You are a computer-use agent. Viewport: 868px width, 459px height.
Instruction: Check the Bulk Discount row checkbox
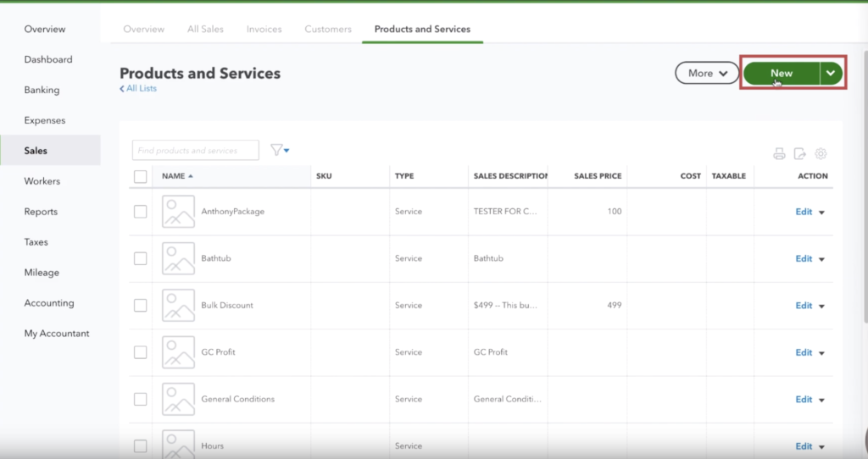coord(141,306)
